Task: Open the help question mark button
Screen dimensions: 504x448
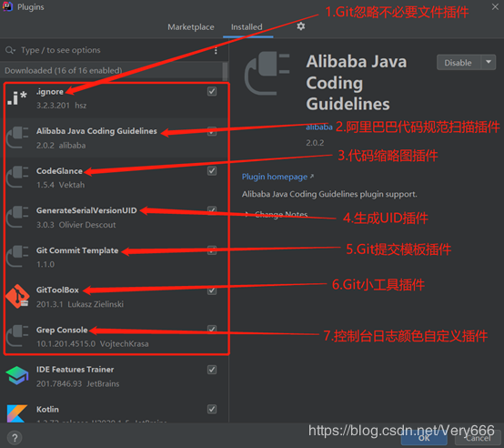Action: (x=15, y=438)
